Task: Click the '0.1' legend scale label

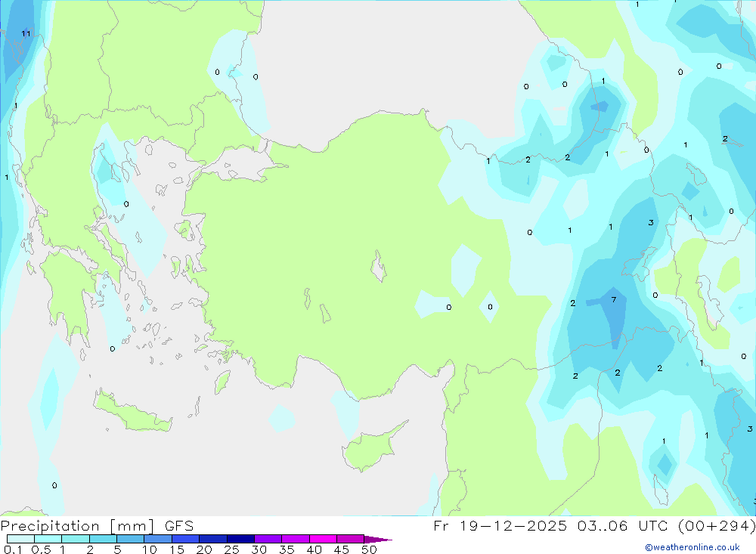Action: [13, 549]
